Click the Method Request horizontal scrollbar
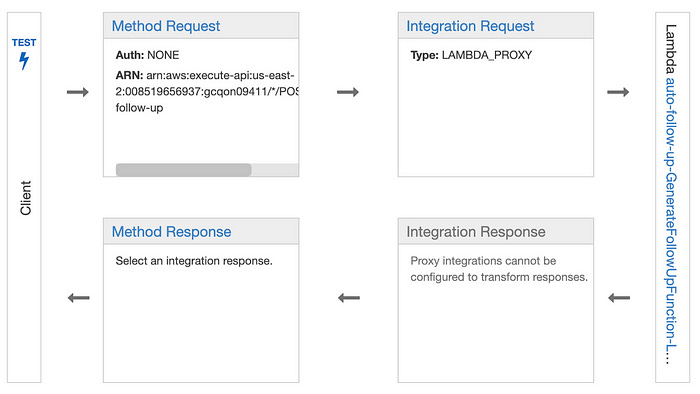The image size is (700, 394). (183, 170)
